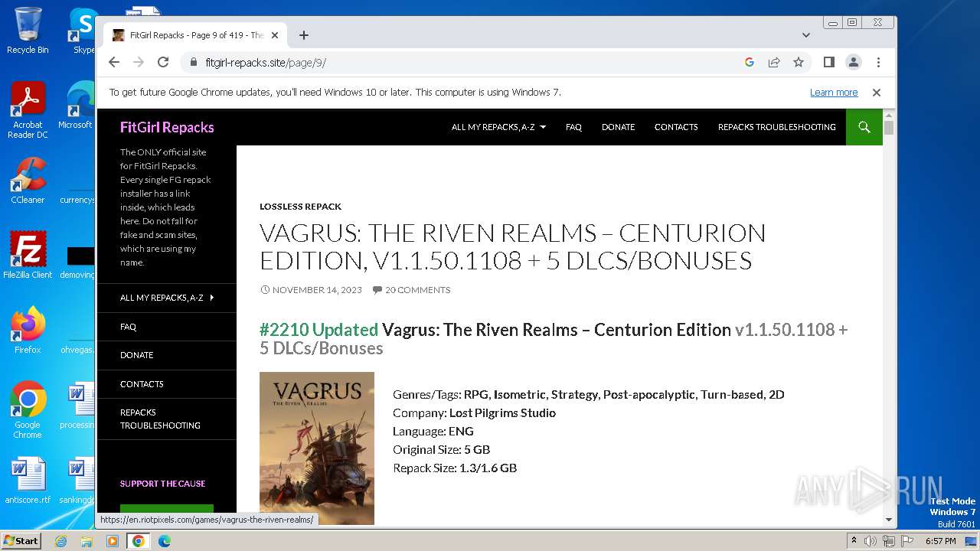
Task: Bookmark this page with star icon
Action: click(x=799, y=62)
